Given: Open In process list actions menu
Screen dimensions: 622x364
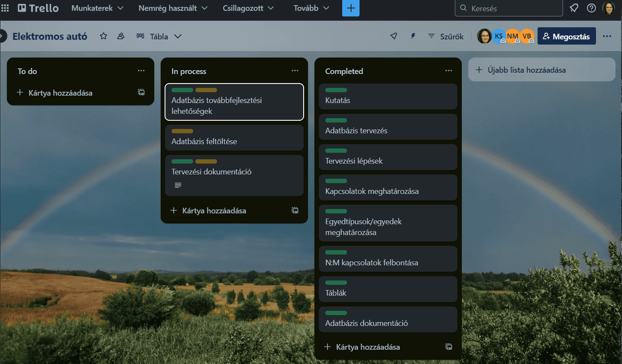Looking at the screenshot, I should pyautogui.click(x=295, y=71).
